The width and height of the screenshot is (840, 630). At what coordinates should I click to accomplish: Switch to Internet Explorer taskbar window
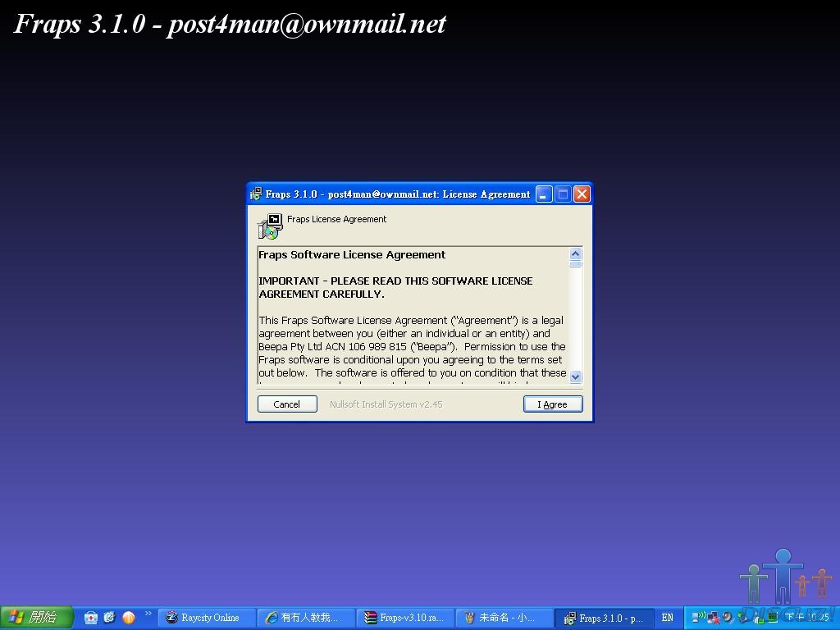click(x=306, y=618)
